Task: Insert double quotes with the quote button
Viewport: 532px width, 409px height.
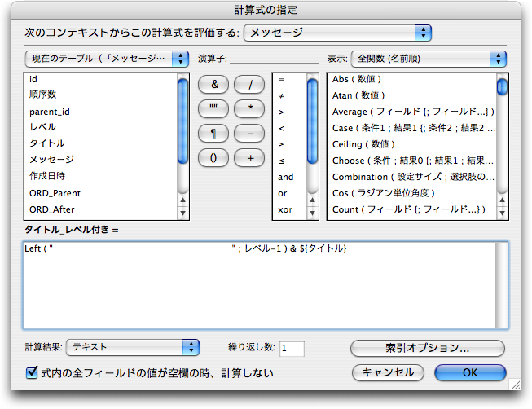Action: [x=214, y=108]
